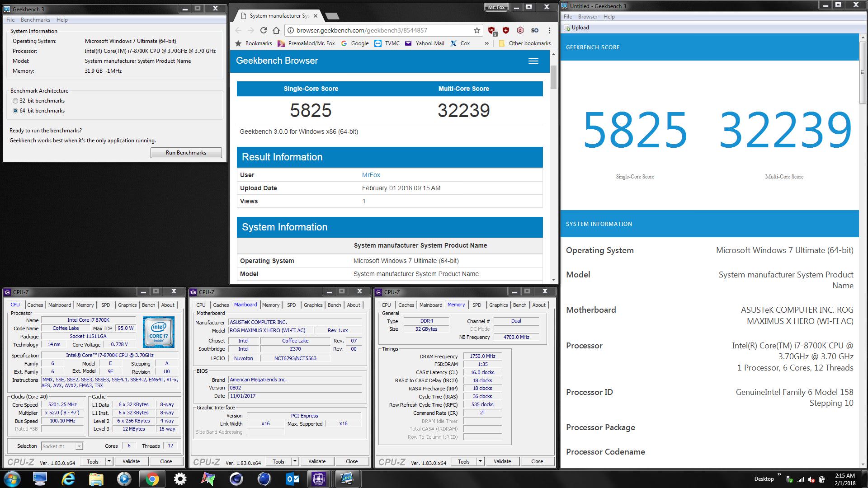The height and width of the screenshot is (488, 868).
Task: Launch Internet Explorer from taskbar
Action: (x=68, y=479)
